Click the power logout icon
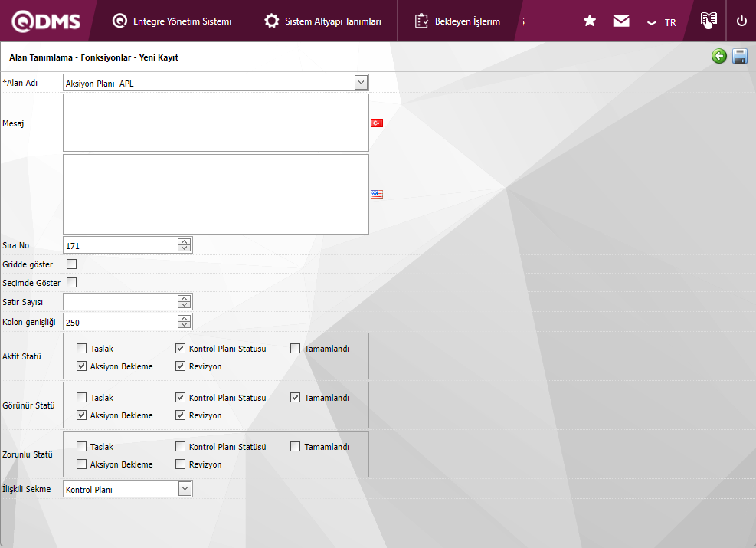This screenshot has height=548, width=756. click(x=741, y=21)
